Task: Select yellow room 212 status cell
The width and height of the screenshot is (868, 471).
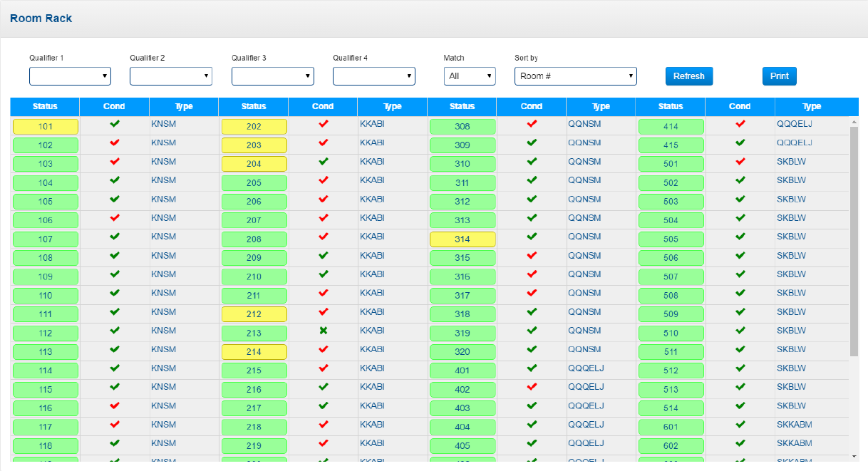Action: coord(254,314)
